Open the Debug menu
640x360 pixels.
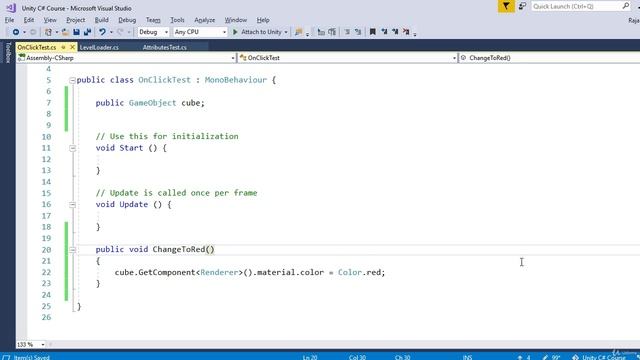127,20
